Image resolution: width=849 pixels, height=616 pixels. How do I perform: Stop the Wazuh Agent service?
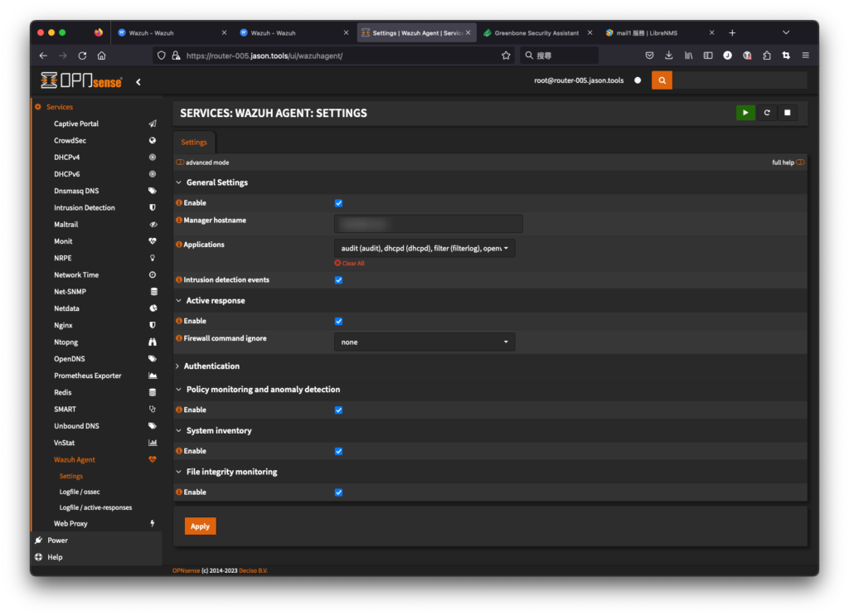click(788, 113)
